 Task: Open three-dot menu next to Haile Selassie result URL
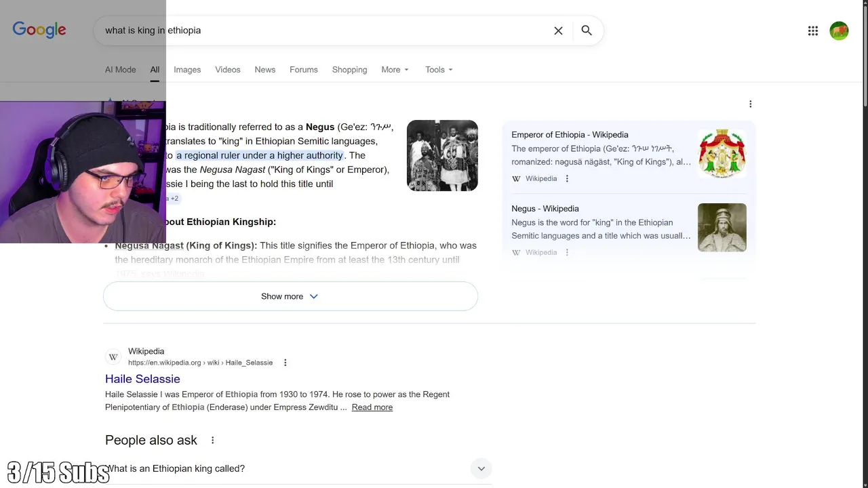tap(285, 363)
